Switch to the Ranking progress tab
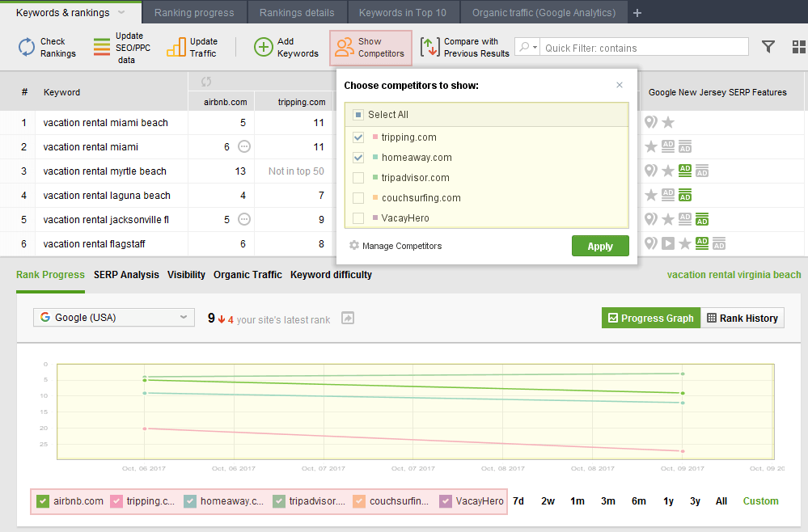This screenshot has width=808, height=532. (194, 13)
